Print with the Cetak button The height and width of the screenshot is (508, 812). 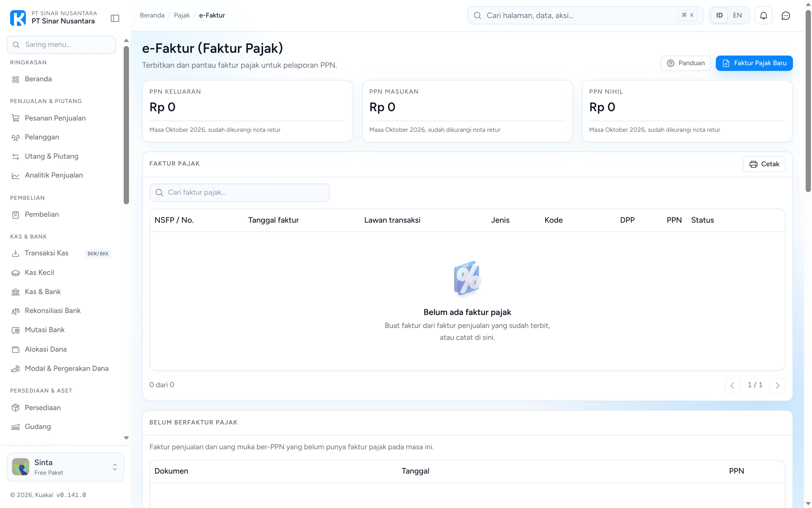[x=764, y=164]
